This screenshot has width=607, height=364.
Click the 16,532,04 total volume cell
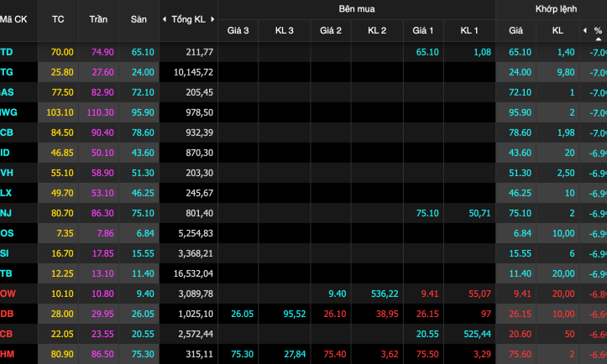[191, 273]
